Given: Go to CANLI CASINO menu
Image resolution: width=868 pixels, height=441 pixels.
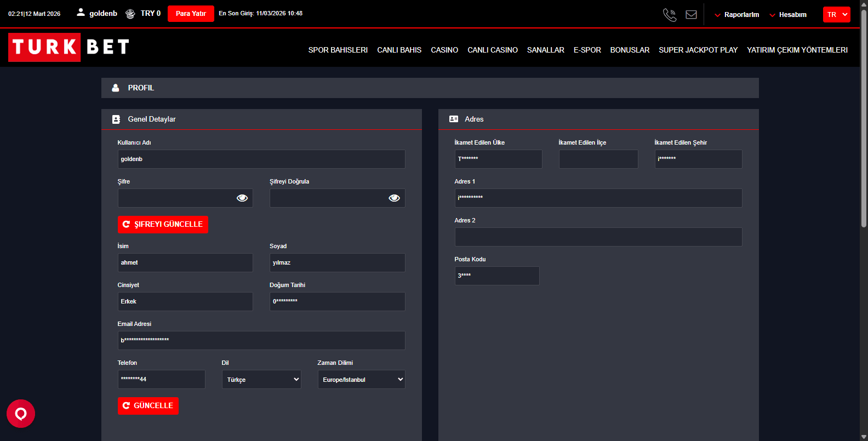Looking at the screenshot, I should (492, 50).
